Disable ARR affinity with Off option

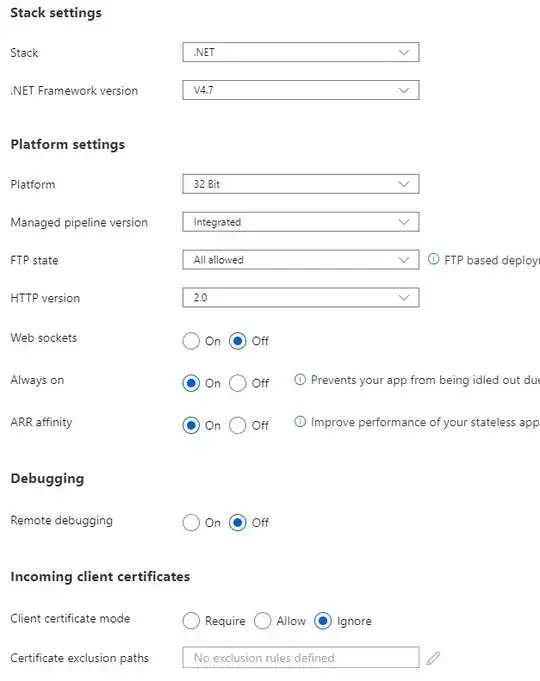coord(238,425)
